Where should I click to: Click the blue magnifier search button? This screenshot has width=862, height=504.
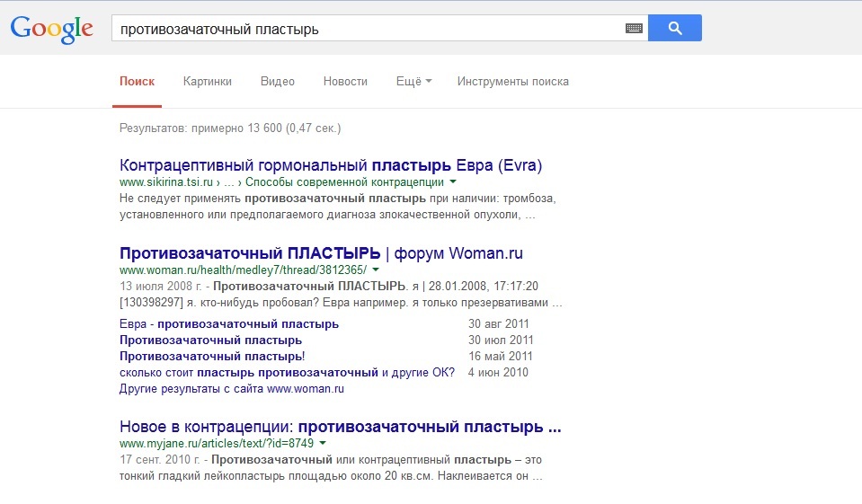coord(674,28)
